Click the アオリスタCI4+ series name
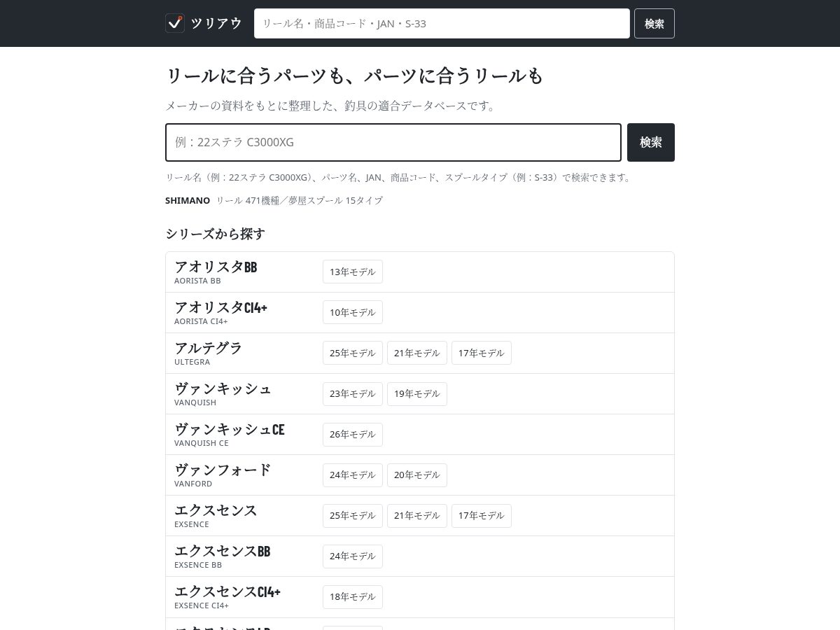Viewport: 840px width, 630px height. tap(220, 307)
